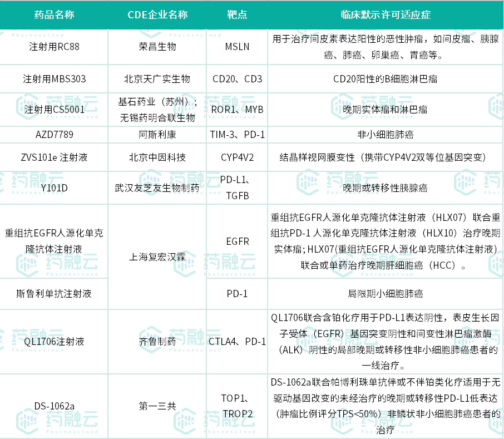Click the TOP1、TROP2 target cell
Screen dimensions: 504x439
(237, 406)
